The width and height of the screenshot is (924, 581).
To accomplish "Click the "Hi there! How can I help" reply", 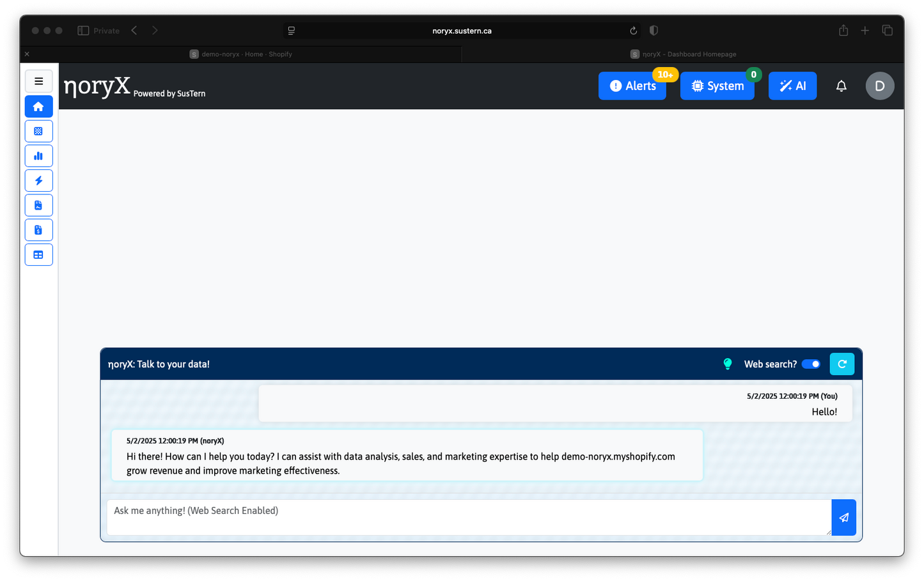I will (x=401, y=463).
